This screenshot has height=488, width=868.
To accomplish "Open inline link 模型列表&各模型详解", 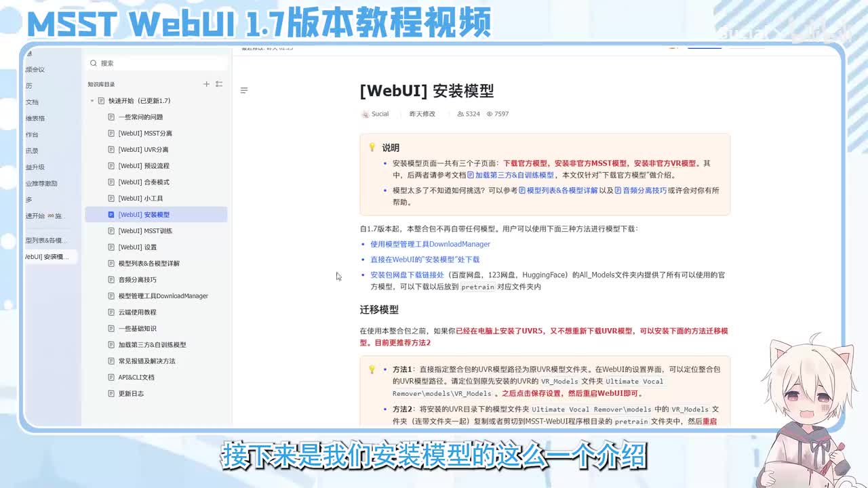I will 558,190.
